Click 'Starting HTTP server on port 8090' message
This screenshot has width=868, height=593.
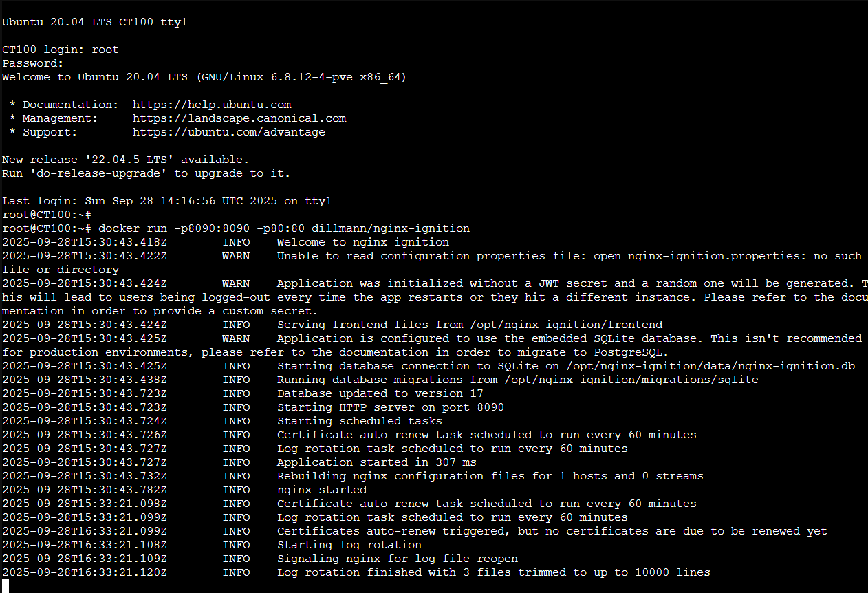tap(390, 407)
